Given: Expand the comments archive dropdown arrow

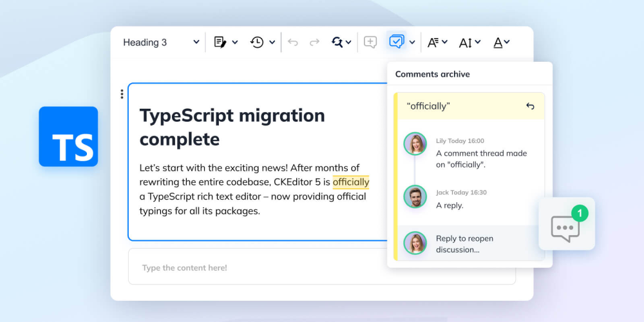Looking at the screenshot, I should [412, 42].
